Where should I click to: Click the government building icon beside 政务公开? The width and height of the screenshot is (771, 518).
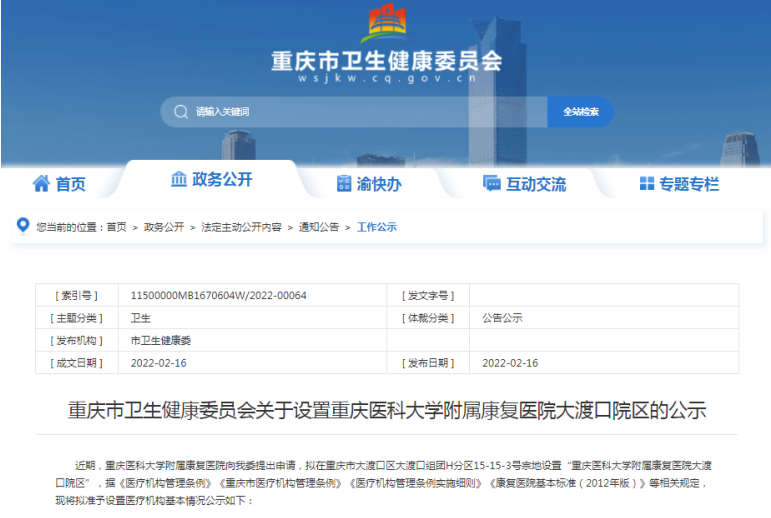click(178, 179)
